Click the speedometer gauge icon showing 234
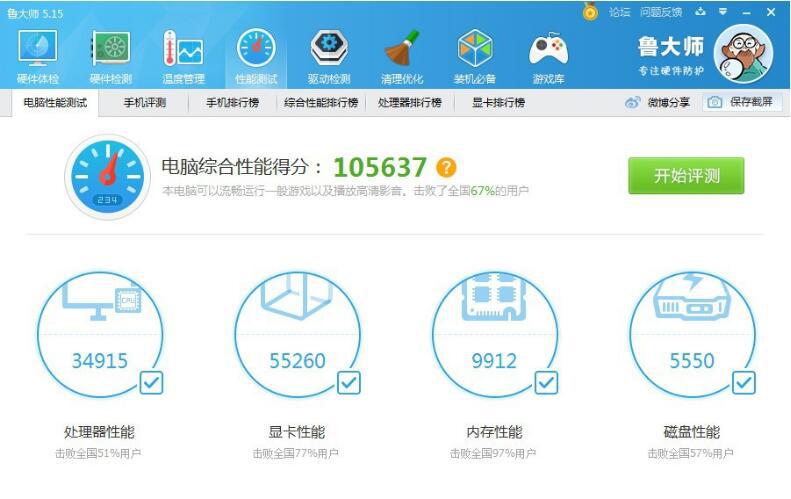This screenshot has width=791, height=499. pyautogui.click(x=107, y=177)
